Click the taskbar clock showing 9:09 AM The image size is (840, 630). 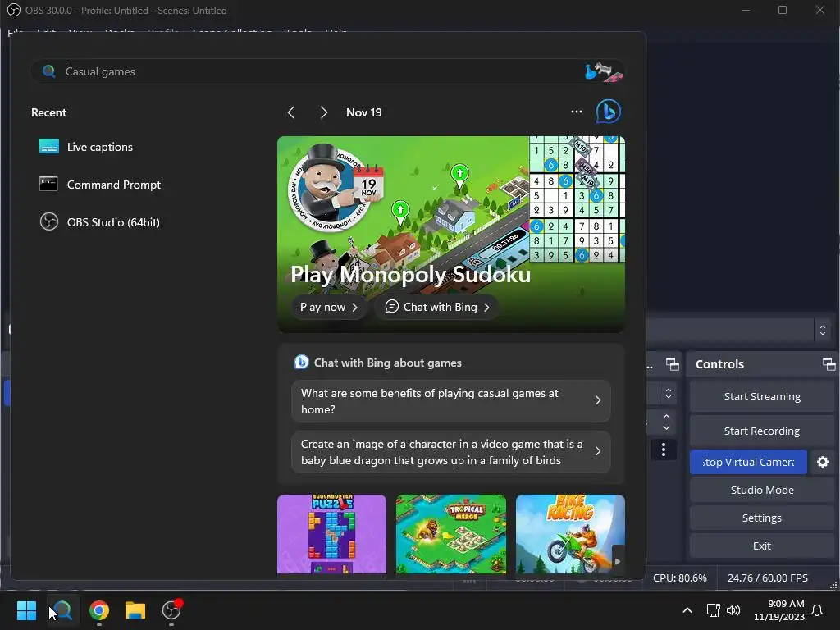[x=779, y=610]
